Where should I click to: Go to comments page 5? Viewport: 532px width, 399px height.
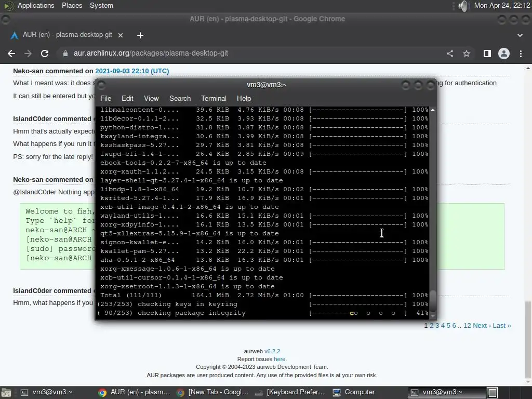pyautogui.click(x=448, y=326)
